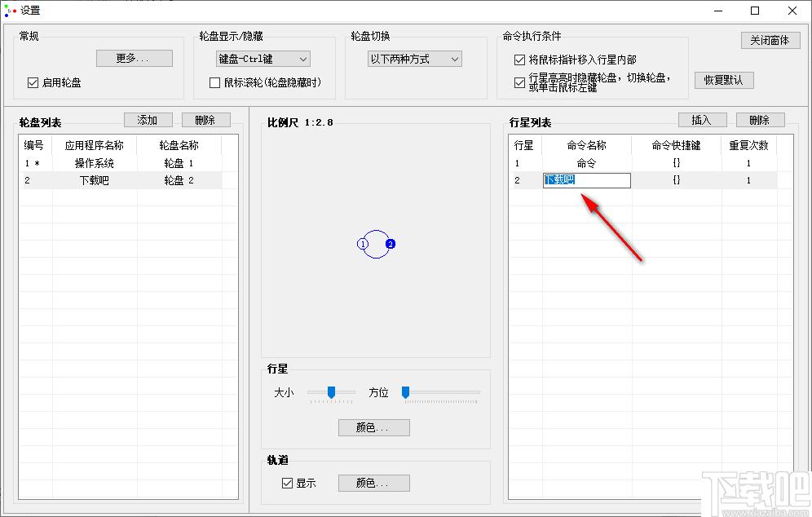Open the 行星 颜色... button
812x517 pixels.
[x=374, y=427]
